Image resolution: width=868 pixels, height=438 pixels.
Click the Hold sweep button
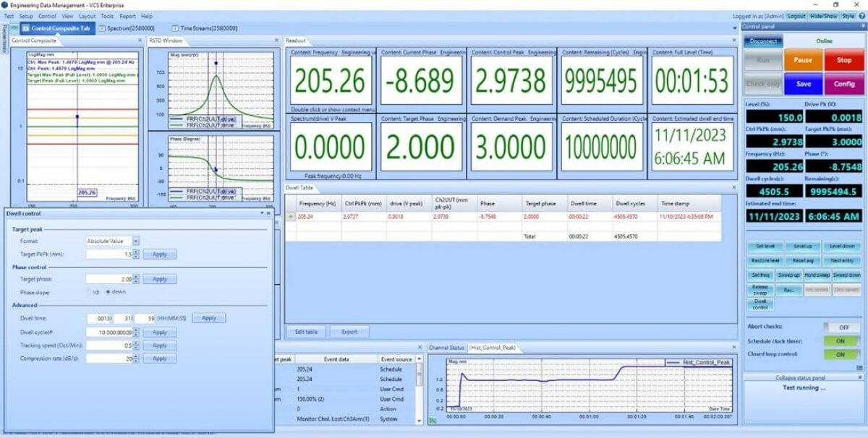coord(817,275)
